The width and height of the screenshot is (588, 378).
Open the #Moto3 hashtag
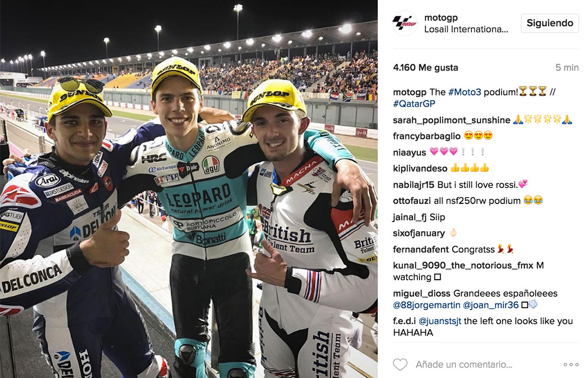465,92
